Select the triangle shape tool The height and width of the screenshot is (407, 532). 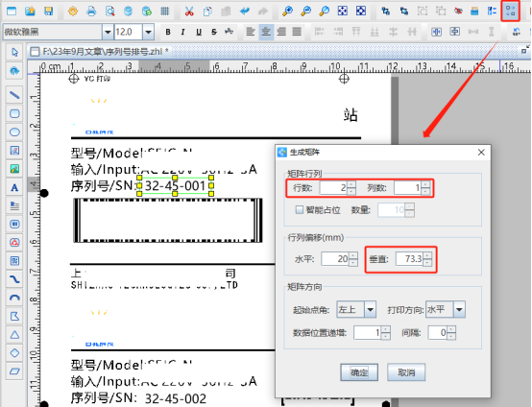(14, 335)
